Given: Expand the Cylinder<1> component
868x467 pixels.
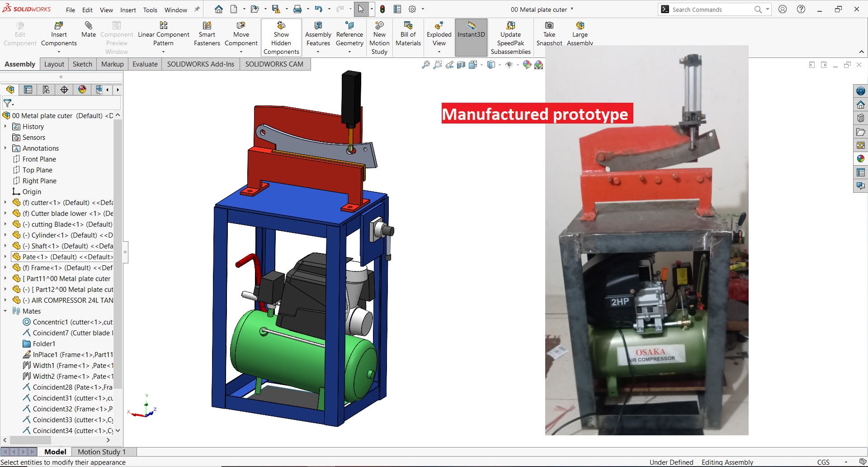Looking at the screenshot, I should [5, 235].
